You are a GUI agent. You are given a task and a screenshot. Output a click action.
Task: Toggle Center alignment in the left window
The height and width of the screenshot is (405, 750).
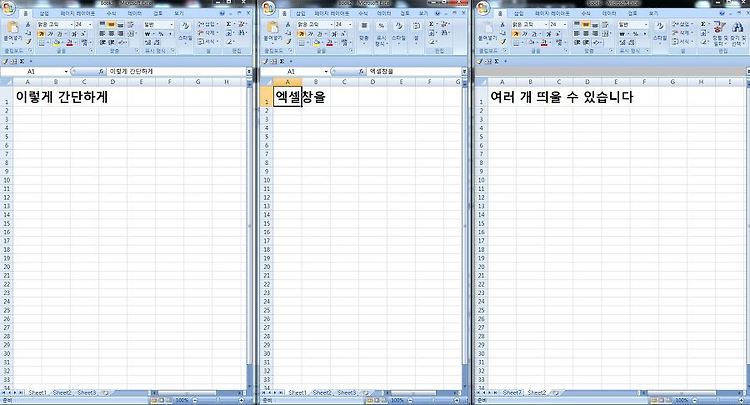click(111, 33)
